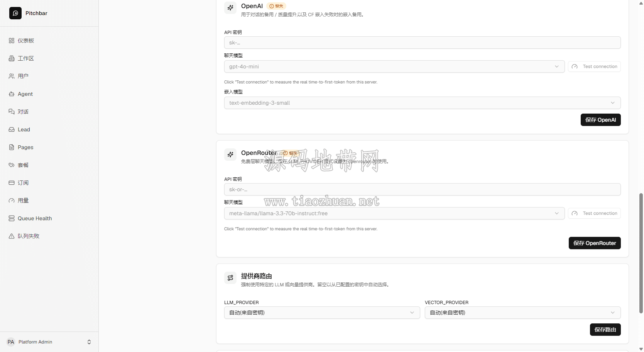The width and height of the screenshot is (644, 352).
Task: Click the scrollbar down arrow
Action: pyautogui.click(x=641, y=349)
